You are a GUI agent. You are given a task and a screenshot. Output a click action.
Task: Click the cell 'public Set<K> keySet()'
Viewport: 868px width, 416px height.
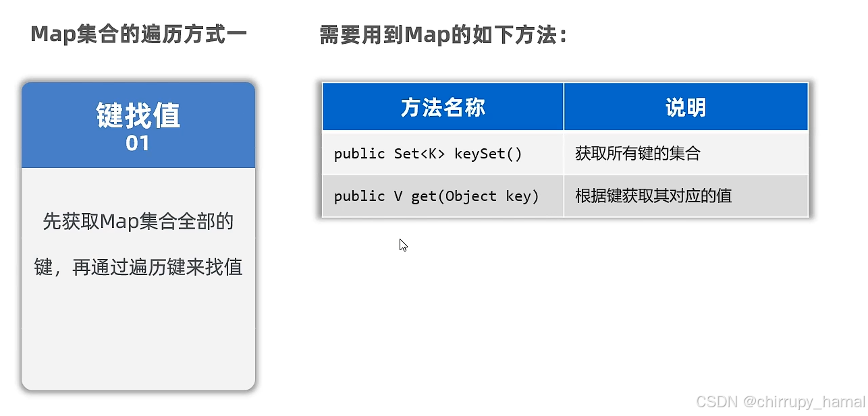(443, 153)
